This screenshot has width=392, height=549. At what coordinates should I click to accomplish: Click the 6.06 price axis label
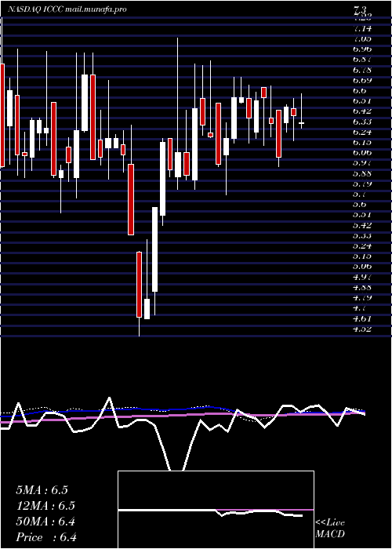coord(362,153)
